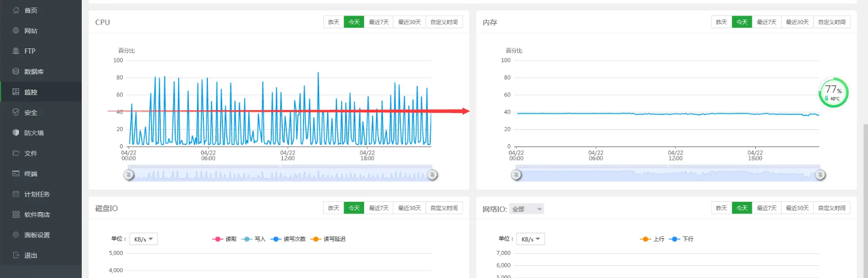Toggle the 读写延迟 series legend

[x=328, y=239]
